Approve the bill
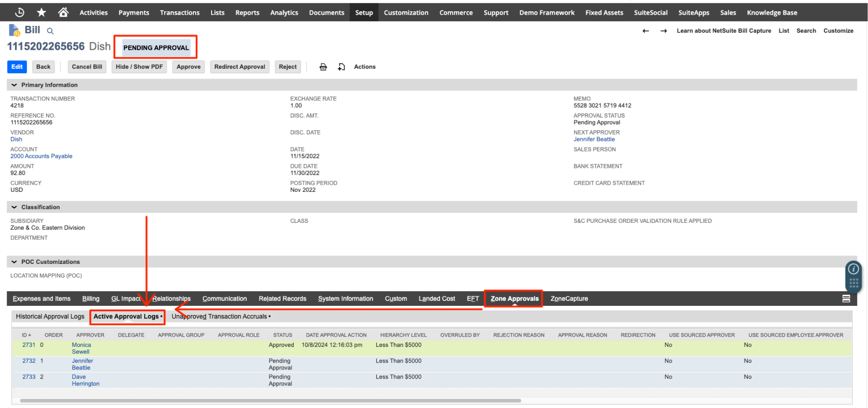The width and height of the screenshot is (868, 408). [188, 67]
